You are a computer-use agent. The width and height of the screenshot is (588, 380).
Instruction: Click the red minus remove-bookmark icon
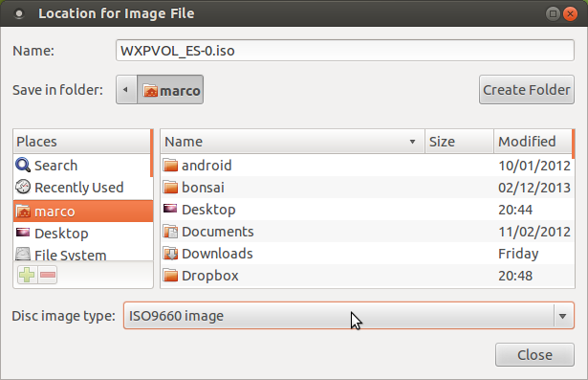[x=48, y=276]
